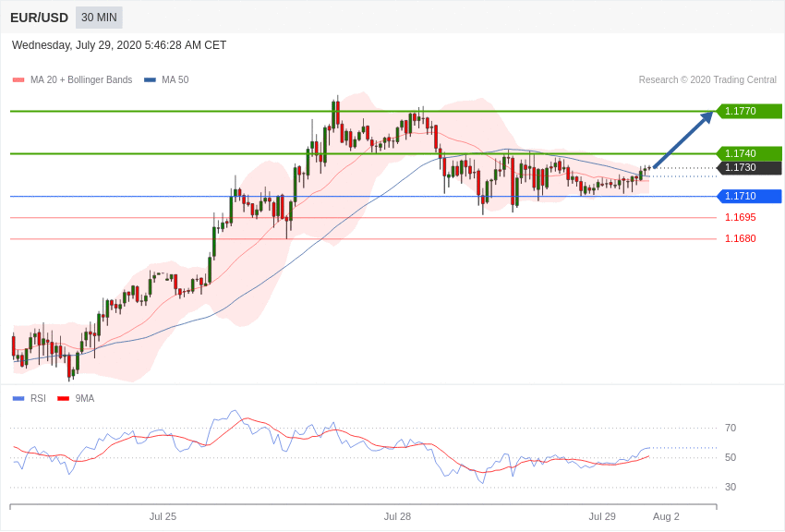The image size is (785, 532).
Task: Click the Aug 2 date axis marker
Action: point(667,516)
